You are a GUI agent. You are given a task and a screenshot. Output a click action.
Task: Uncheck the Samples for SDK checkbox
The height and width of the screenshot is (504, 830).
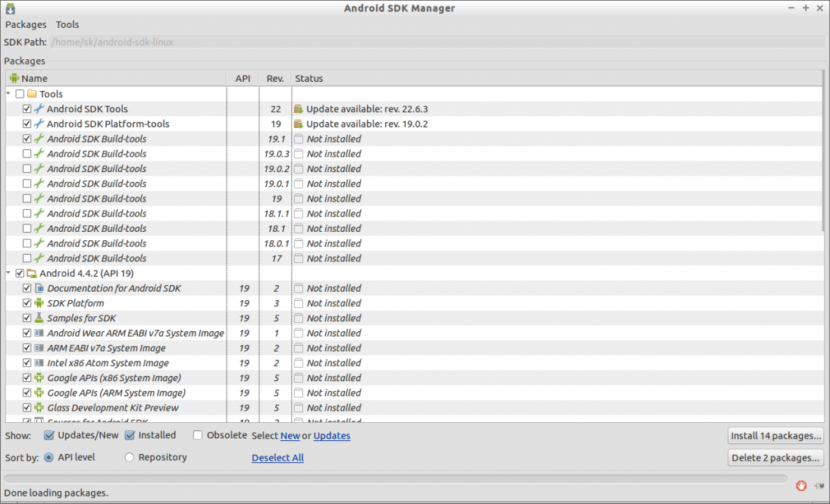click(27, 318)
